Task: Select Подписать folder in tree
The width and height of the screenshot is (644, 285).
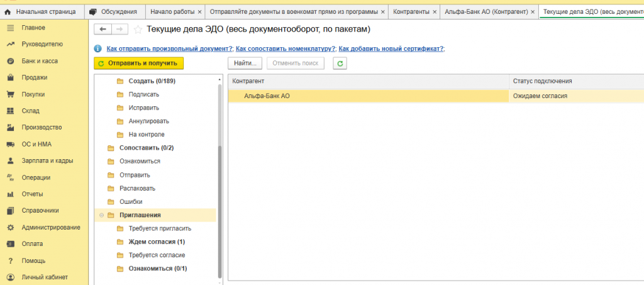Action: (144, 94)
